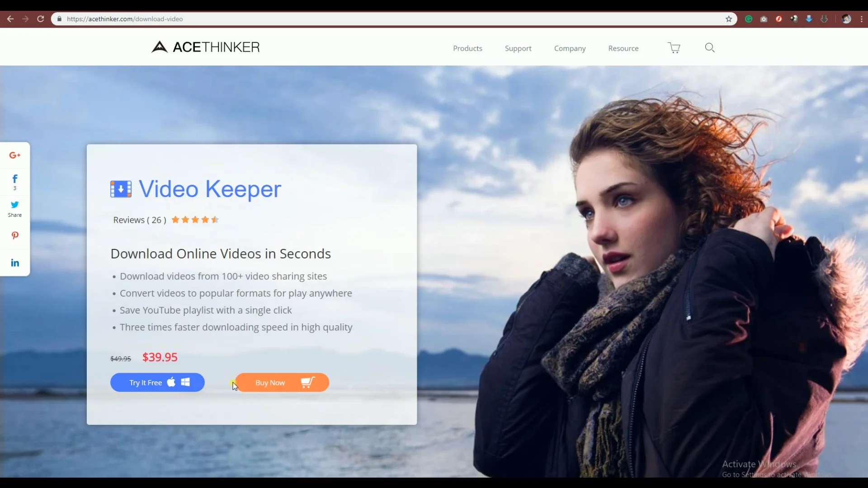Click the star rating icons
The height and width of the screenshot is (488, 868).
click(195, 220)
